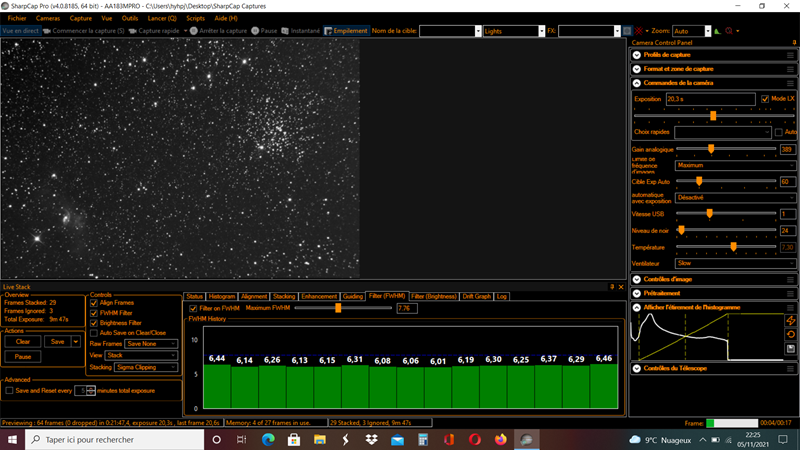Click the Exposition value input field
This screenshot has width=800, height=450.
click(710, 99)
